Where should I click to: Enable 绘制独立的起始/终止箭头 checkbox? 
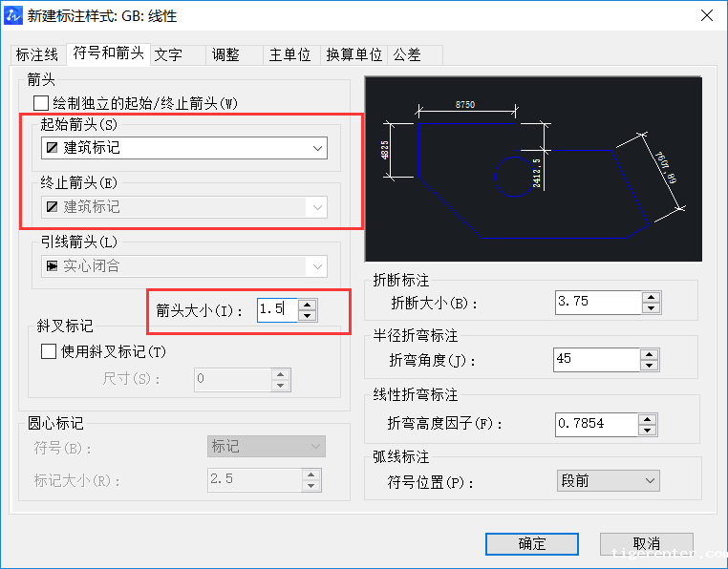pyautogui.click(x=41, y=103)
